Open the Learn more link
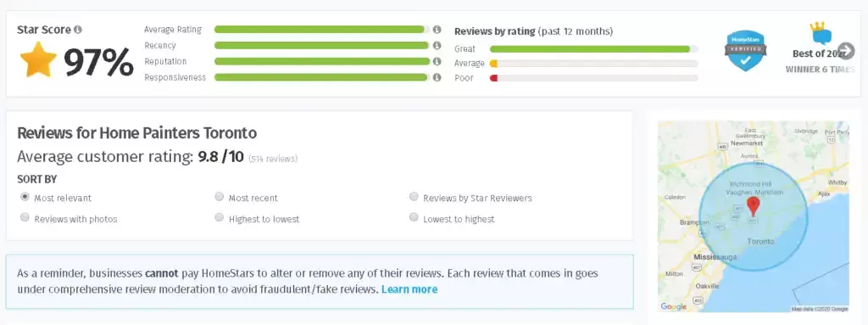Image resolution: width=868 pixels, height=325 pixels. pos(409,289)
